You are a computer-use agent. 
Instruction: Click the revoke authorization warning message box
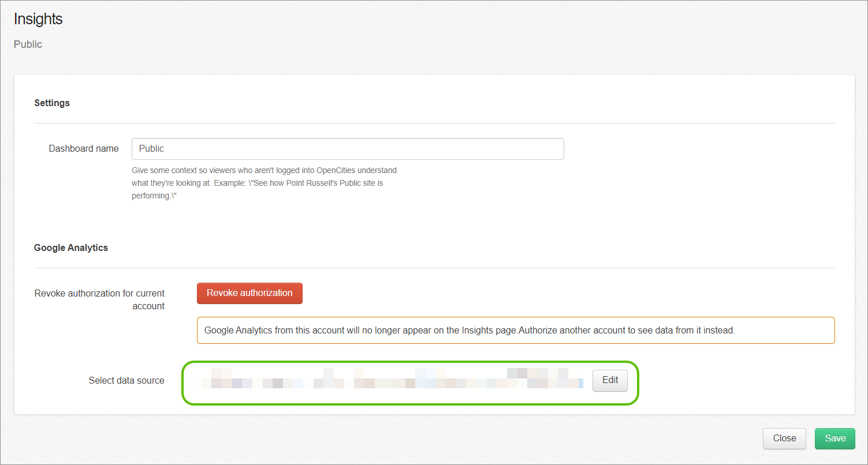pyautogui.click(x=516, y=330)
